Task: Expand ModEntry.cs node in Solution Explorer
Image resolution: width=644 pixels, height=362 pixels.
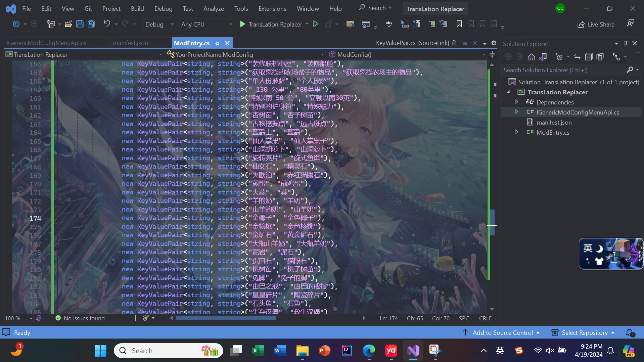Action: click(x=517, y=132)
